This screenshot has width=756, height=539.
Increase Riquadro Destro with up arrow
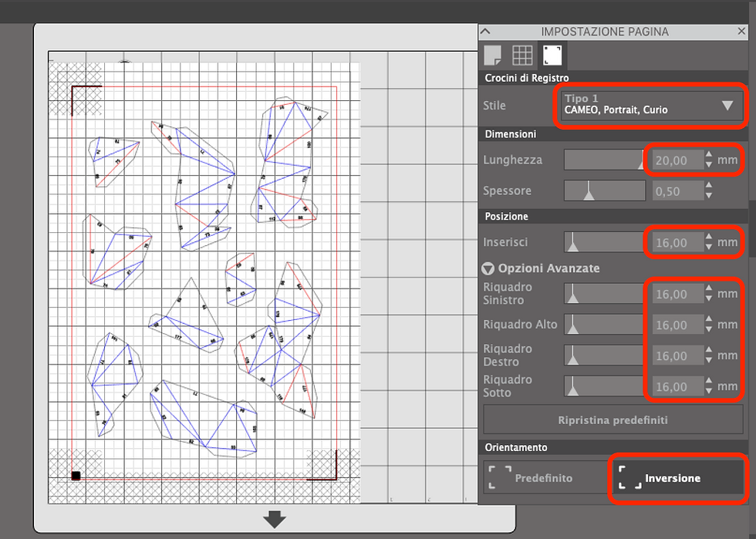pyautogui.click(x=709, y=350)
